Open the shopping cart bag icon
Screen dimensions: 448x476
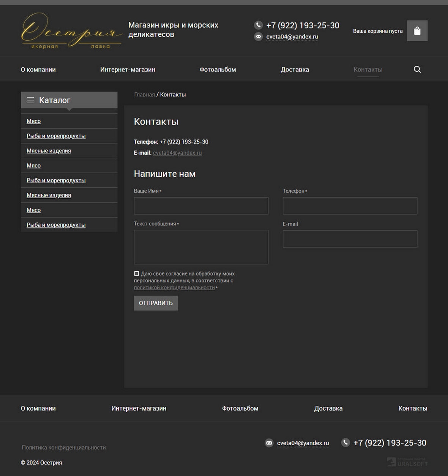coord(417,31)
